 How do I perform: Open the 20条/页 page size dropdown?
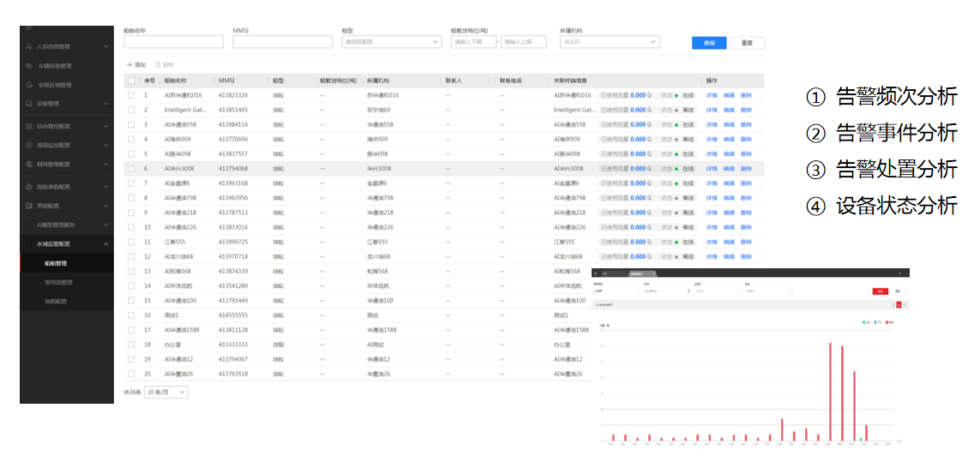165,392
